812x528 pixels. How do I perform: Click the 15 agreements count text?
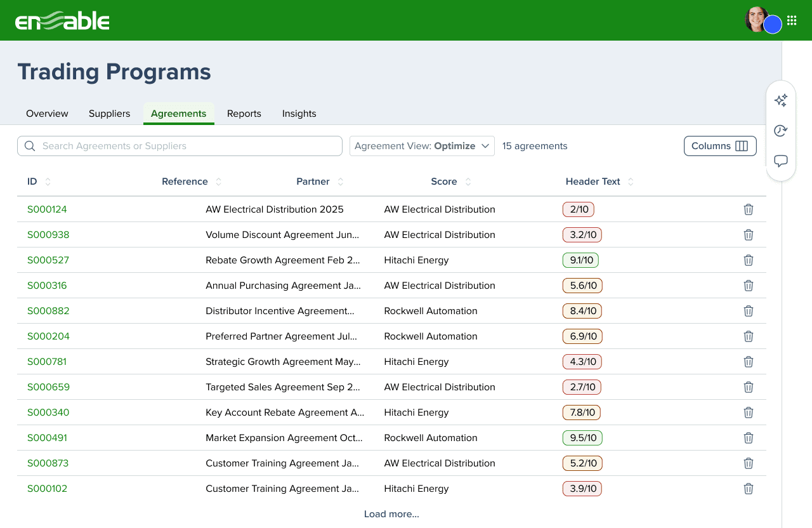pyautogui.click(x=535, y=146)
